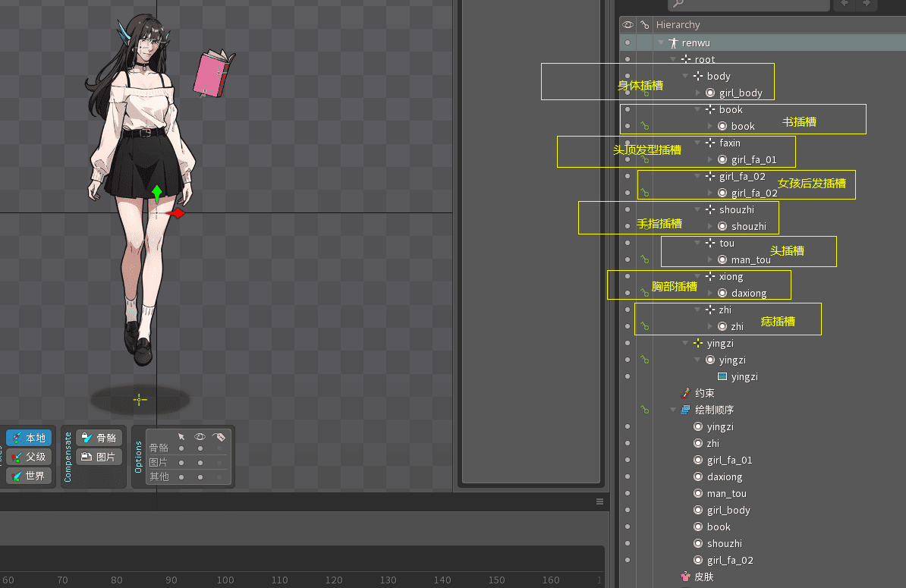Screen dimensions: 906x588
Task: Toggle 骨骼 visible option in the Options panel
Action: tap(200, 448)
